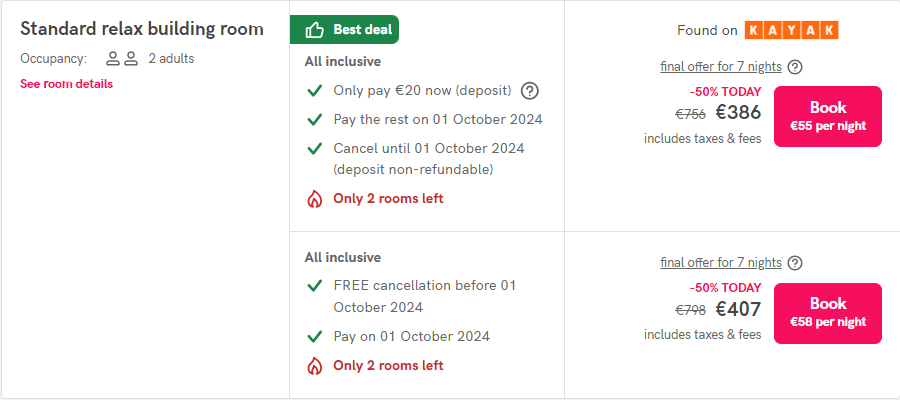Viewport: 900px width, 400px height.
Task: Click second final offer for 7 nights link
Action: tap(721, 263)
